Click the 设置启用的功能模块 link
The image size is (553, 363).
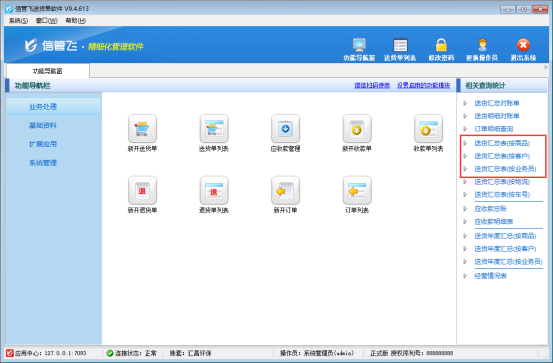coord(423,85)
